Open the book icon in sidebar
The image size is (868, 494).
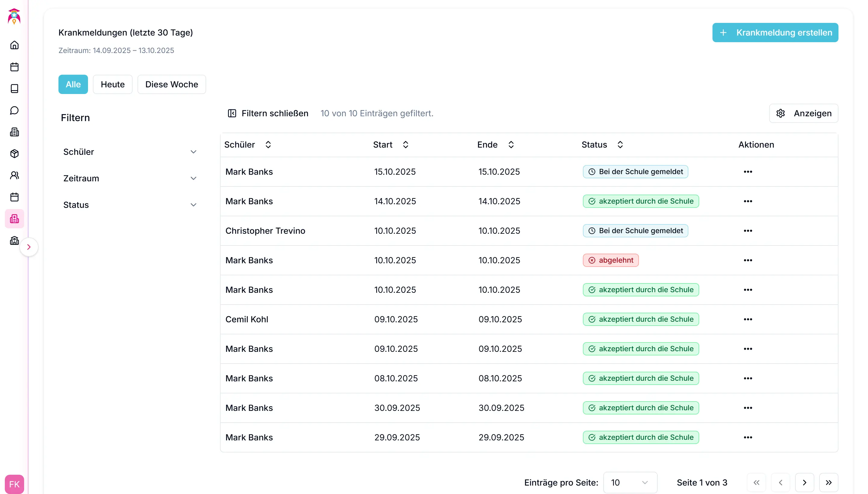tap(14, 89)
